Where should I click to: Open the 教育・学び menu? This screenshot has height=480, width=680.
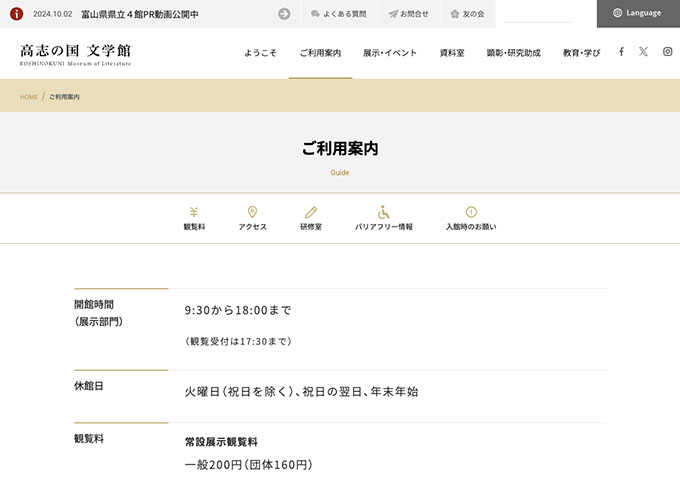tap(581, 53)
